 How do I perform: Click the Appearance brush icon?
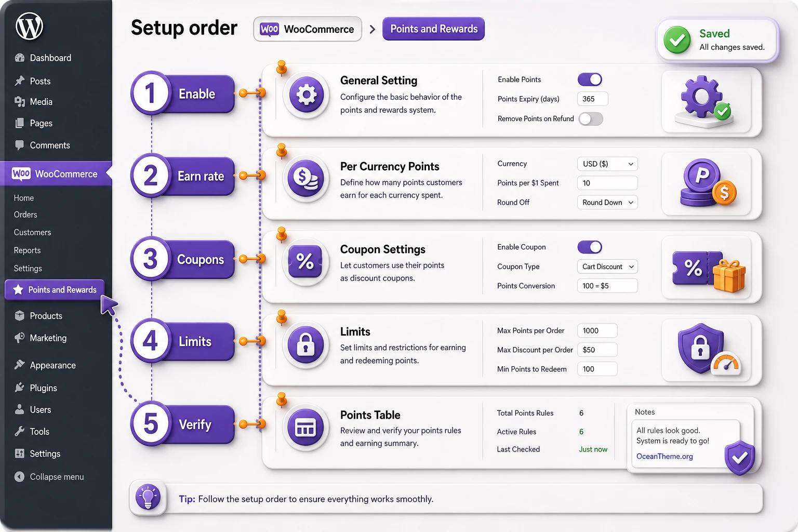point(20,365)
